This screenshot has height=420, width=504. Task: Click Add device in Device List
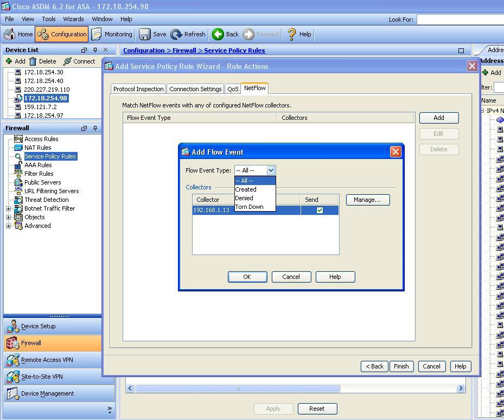(15, 61)
